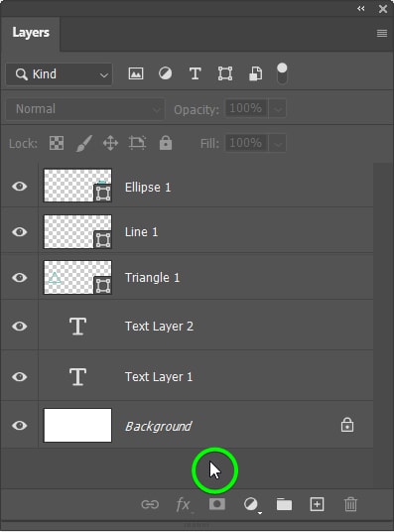
Task: Open the Layers panel hamburger menu
Action: point(382,33)
